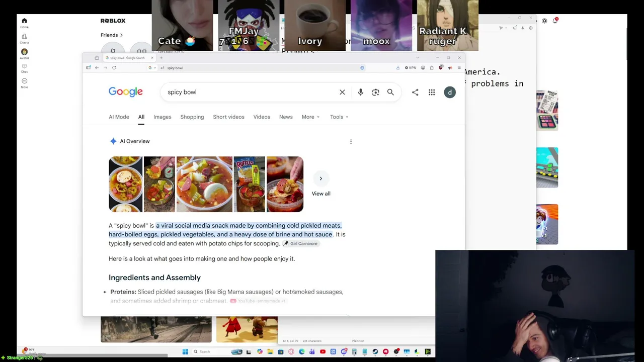Share the Google search results

pyautogui.click(x=415, y=92)
